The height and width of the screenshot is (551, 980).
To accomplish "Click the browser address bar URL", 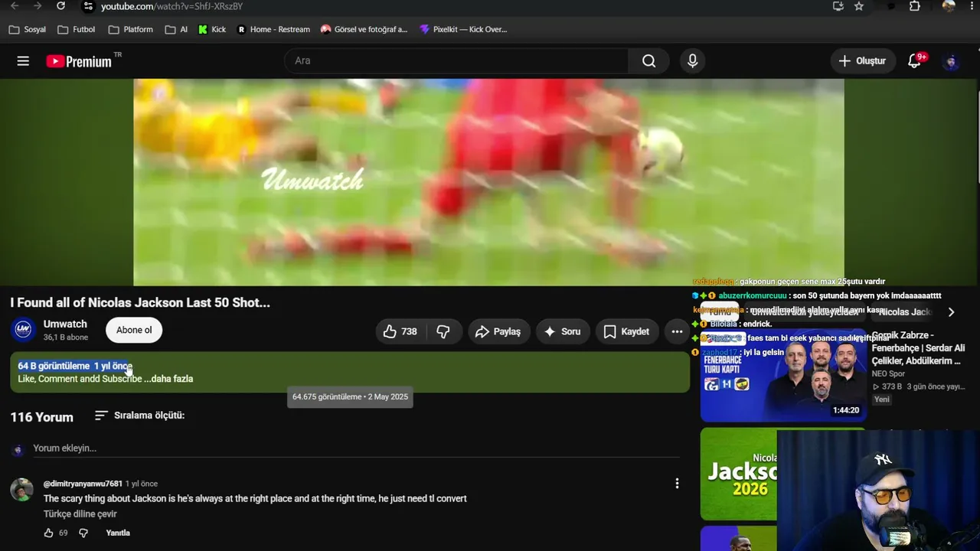I will tap(172, 6).
